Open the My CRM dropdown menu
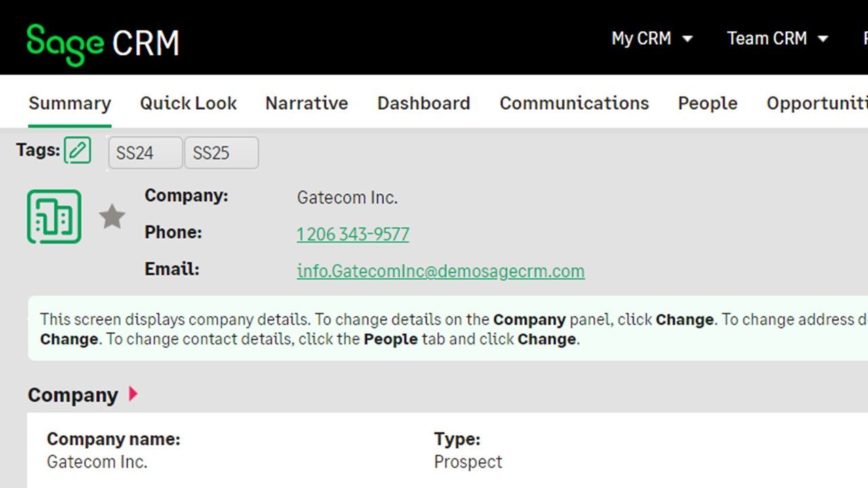868x488 pixels. 652,39
